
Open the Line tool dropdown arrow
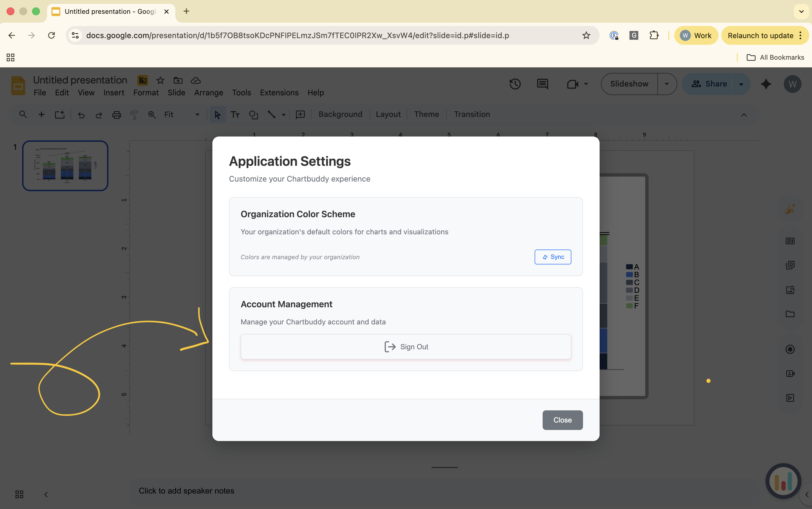click(283, 114)
